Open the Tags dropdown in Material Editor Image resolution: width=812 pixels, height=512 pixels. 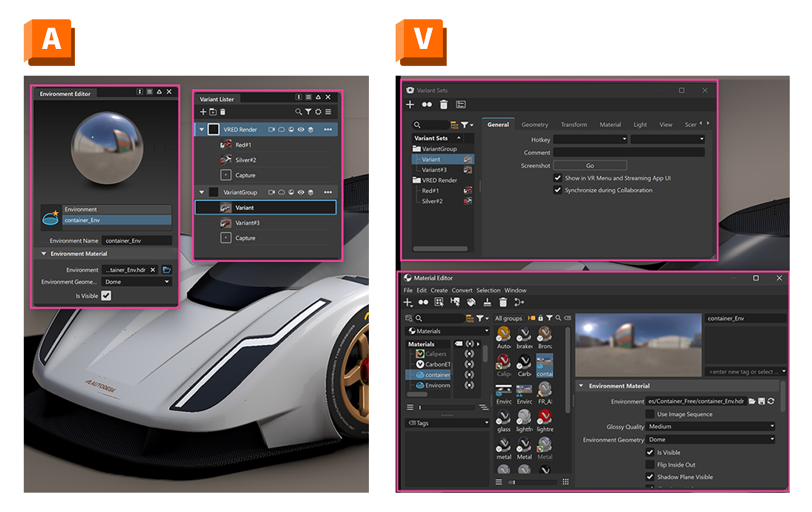[448, 423]
